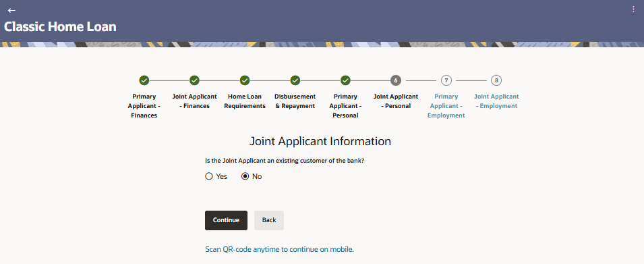644x264 pixels.
Task: Go to Joint Applicant - Employment step label
Action: tap(496, 101)
